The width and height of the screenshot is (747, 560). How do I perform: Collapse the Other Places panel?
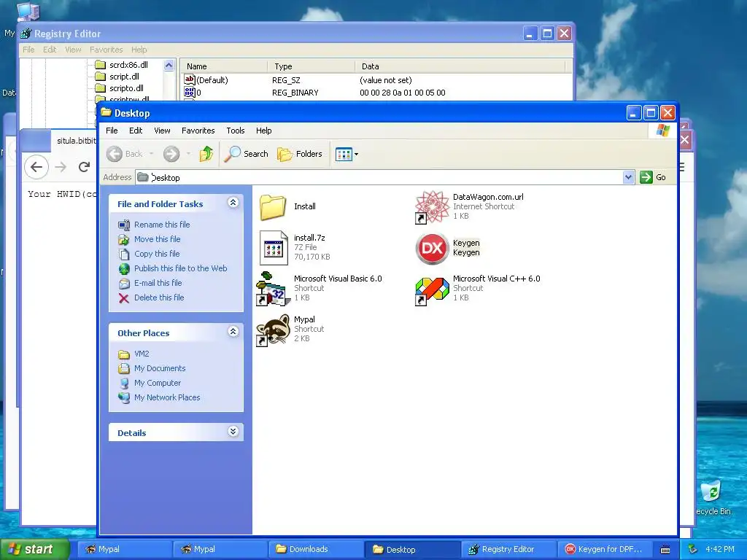click(233, 332)
